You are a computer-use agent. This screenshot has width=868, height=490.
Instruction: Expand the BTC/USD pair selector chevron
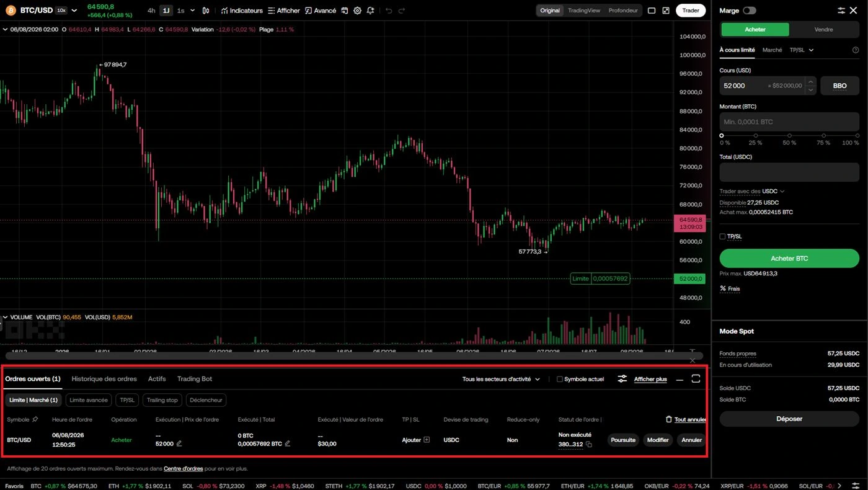point(74,11)
